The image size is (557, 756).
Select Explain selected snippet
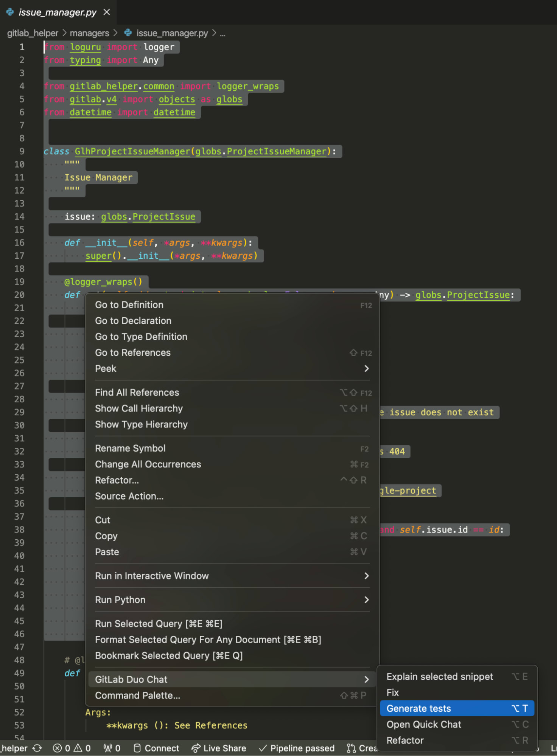(x=457, y=677)
